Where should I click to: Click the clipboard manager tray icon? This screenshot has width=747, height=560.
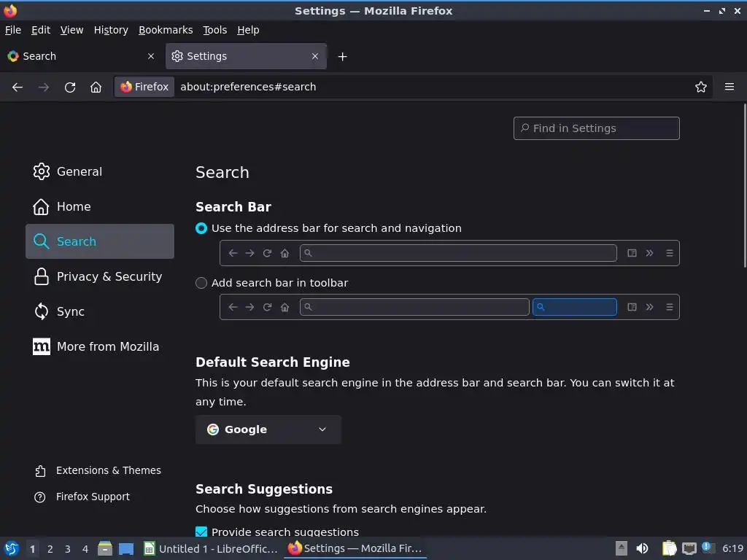click(670, 548)
